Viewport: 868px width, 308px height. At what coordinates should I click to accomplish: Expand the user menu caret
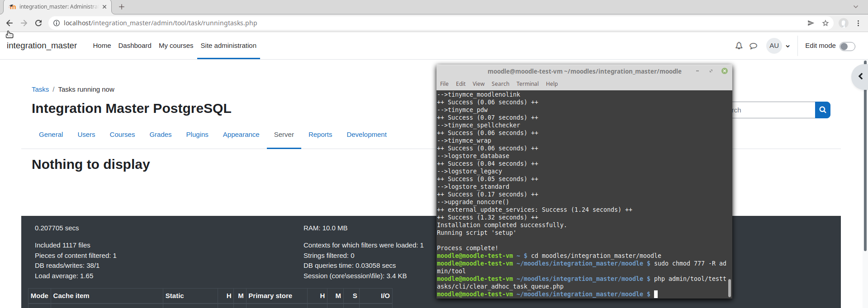click(787, 46)
